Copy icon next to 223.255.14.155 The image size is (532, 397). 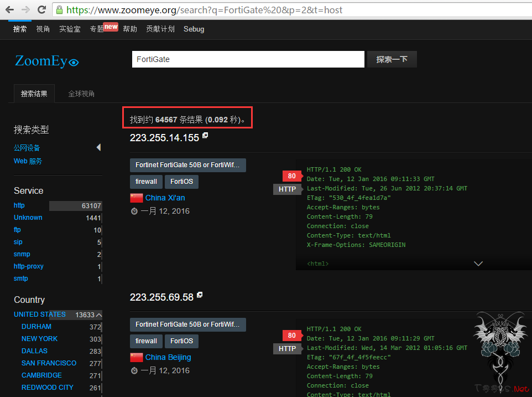coord(205,136)
